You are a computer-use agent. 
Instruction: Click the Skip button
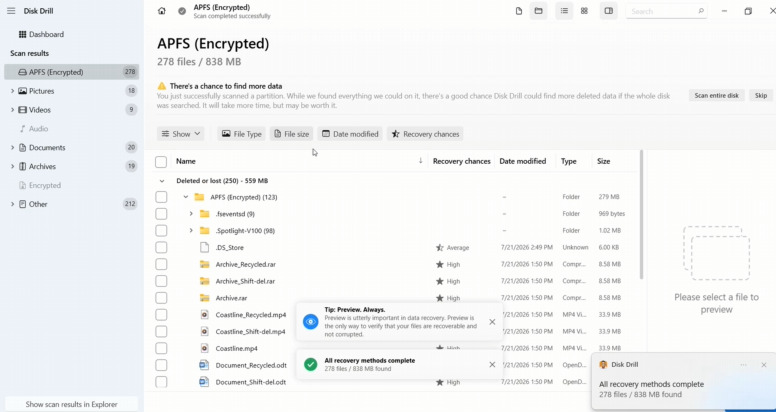(x=761, y=96)
